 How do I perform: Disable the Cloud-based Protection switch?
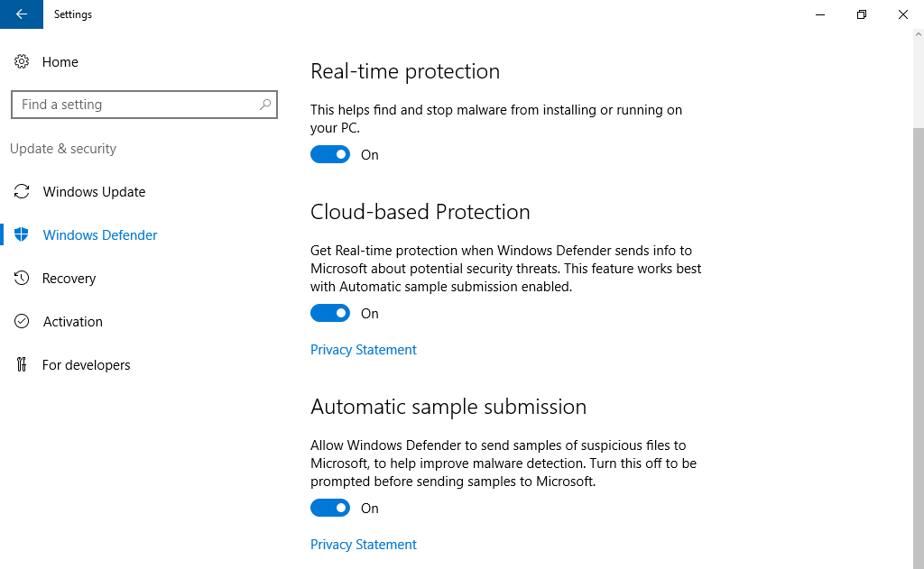coord(330,314)
